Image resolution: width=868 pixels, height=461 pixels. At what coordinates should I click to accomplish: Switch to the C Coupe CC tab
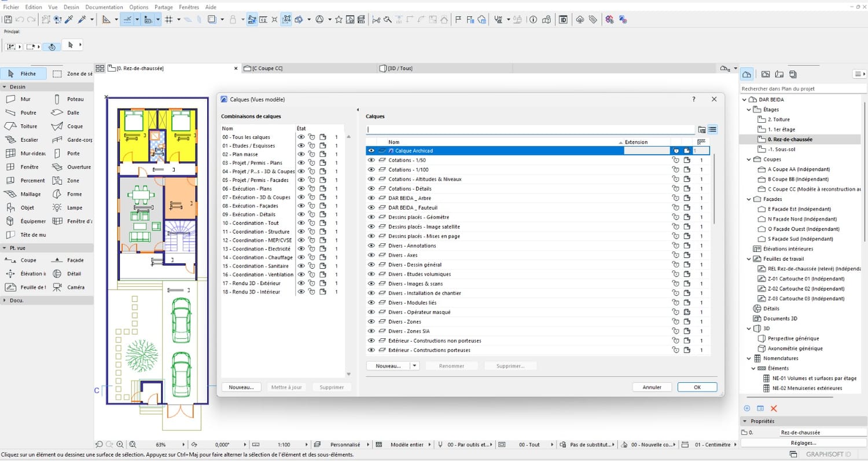point(267,68)
